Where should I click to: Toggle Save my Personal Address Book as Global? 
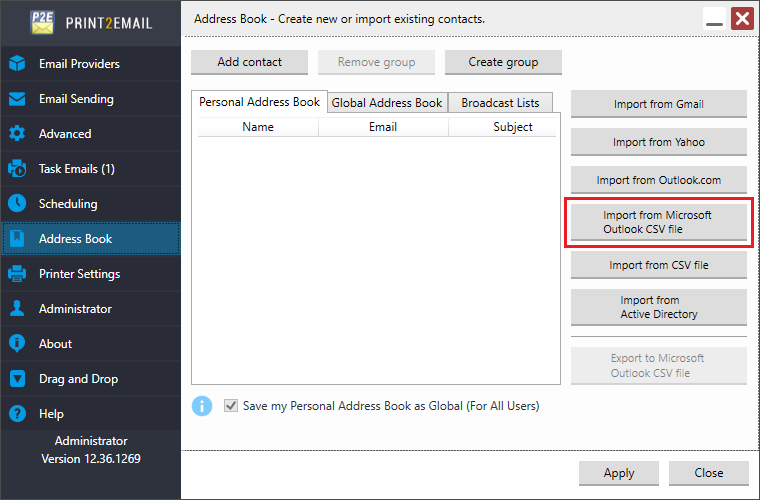[232, 406]
